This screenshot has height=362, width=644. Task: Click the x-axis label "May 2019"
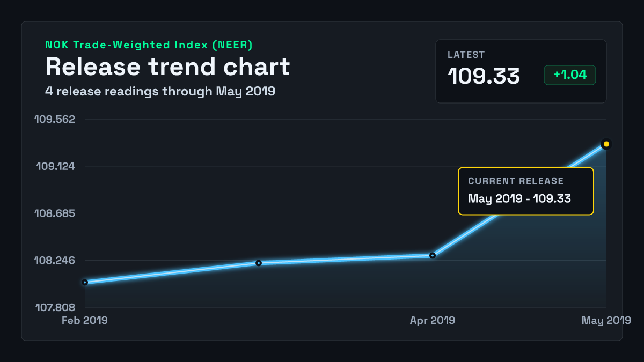coord(606,321)
